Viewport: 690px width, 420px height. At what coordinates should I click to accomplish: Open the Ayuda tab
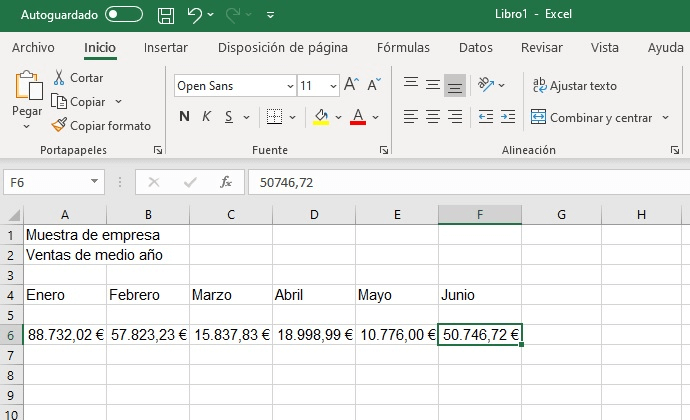coord(665,48)
